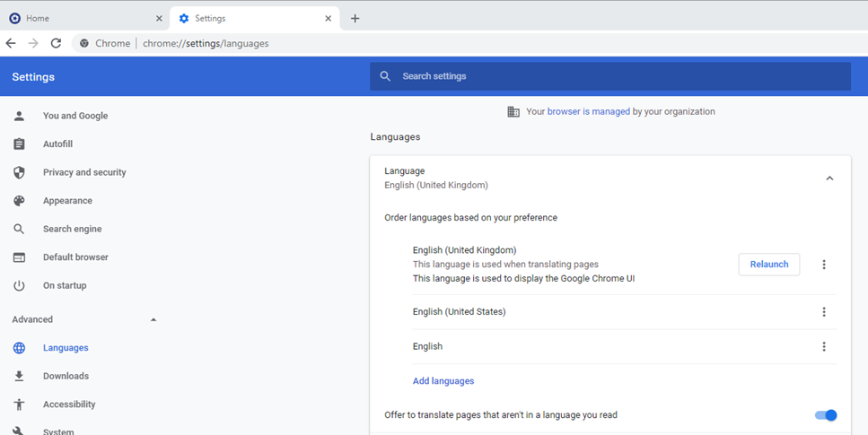The width and height of the screenshot is (868, 435).
Task: Click the browser back arrow
Action: [x=11, y=43]
